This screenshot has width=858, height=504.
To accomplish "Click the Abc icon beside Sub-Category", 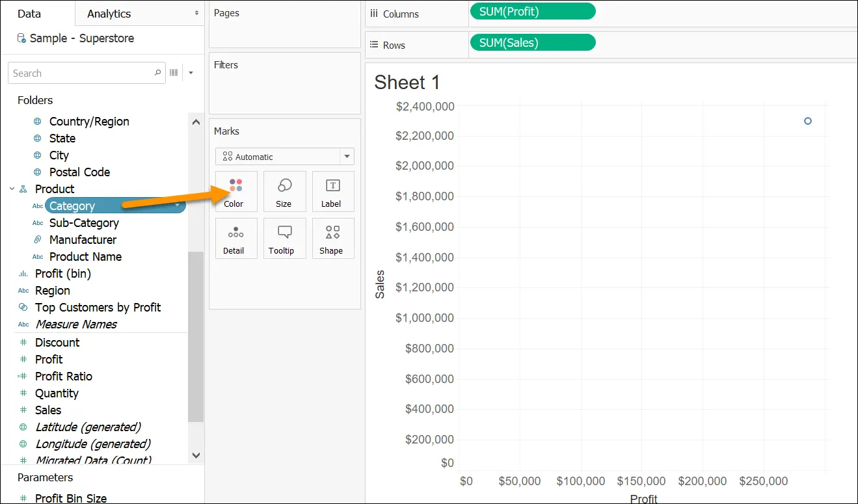I will 38,223.
